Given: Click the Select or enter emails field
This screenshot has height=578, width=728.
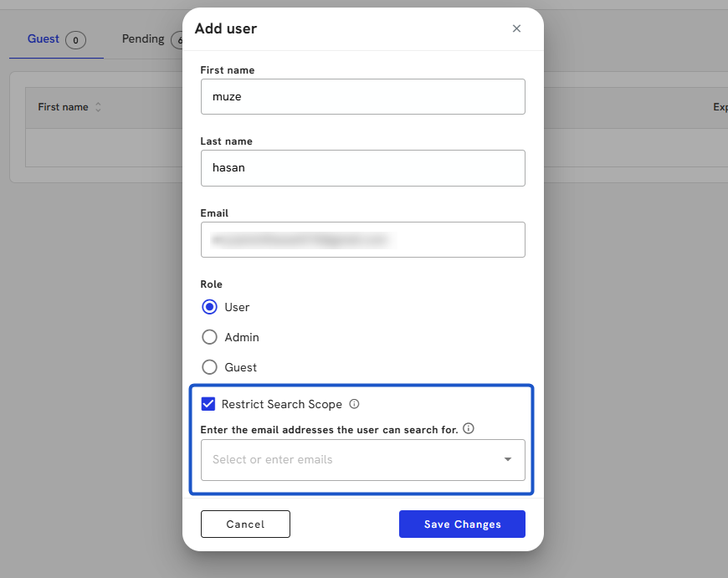Looking at the screenshot, I should pos(351,459).
